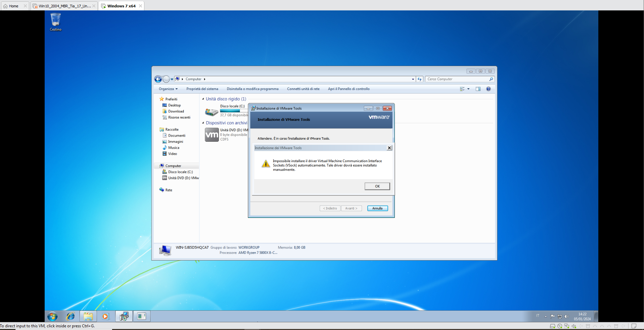
Task: Select VMware Tools installer taskbar icon
Action: 124,316
